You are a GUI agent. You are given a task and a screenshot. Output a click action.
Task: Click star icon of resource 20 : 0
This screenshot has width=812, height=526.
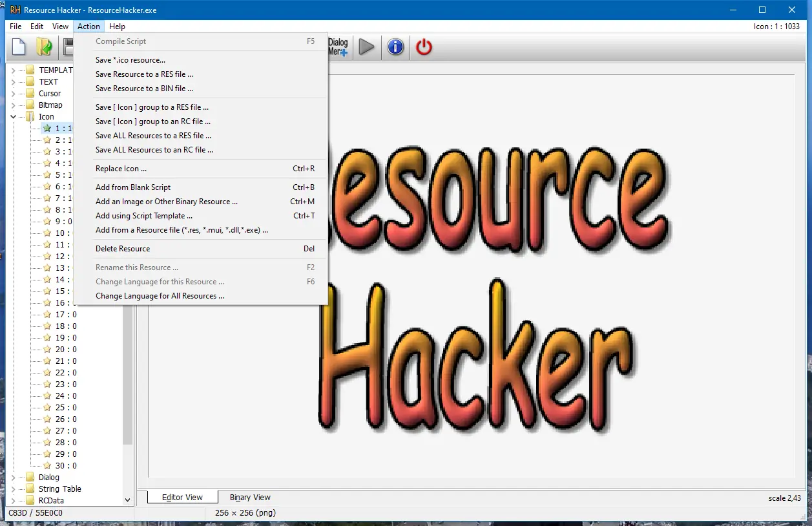click(47, 350)
